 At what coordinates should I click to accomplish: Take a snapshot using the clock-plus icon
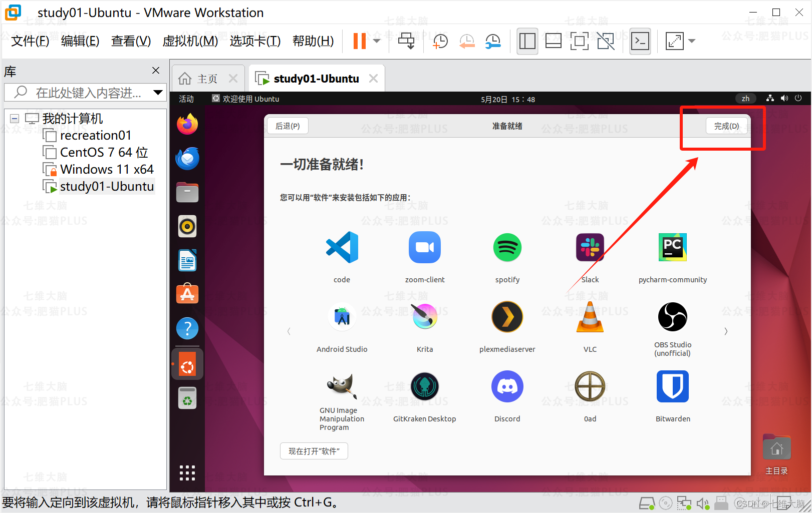pyautogui.click(x=440, y=41)
